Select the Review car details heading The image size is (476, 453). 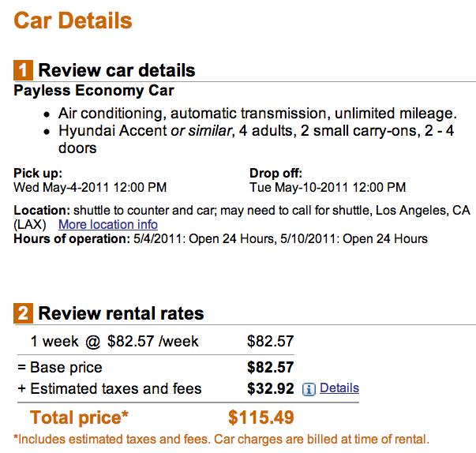pyautogui.click(x=117, y=70)
